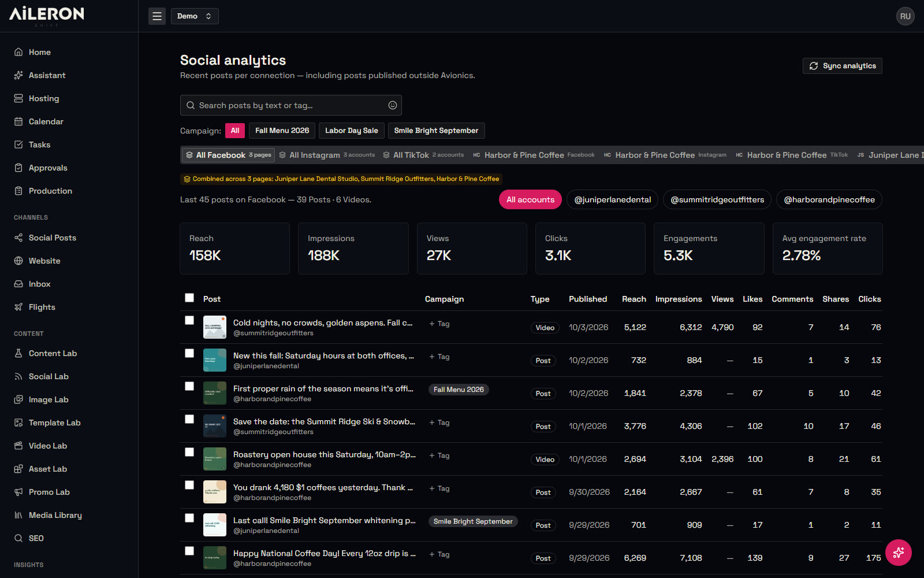Open the 'Happy National Coffee Day' post thumbnail

[x=215, y=558]
